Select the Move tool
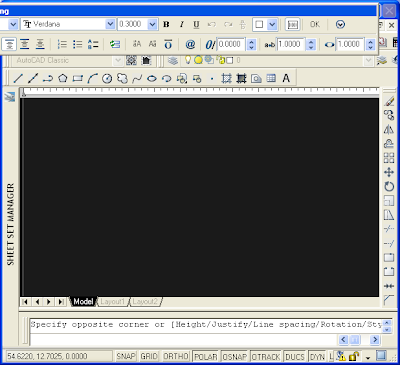400x365 pixels. click(x=389, y=172)
